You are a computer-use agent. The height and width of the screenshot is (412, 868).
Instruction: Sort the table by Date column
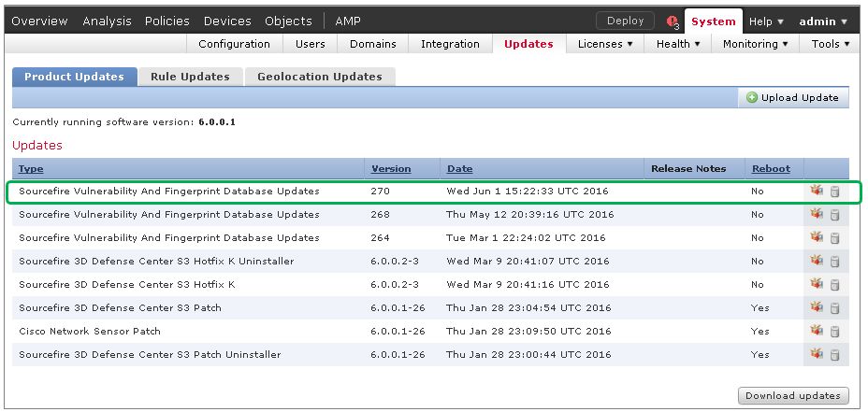pos(459,169)
